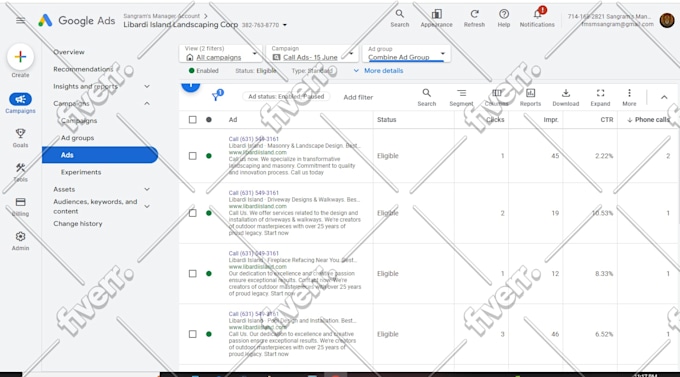Sort by CTR column header
The image size is (680, 377).
(607, 120)
